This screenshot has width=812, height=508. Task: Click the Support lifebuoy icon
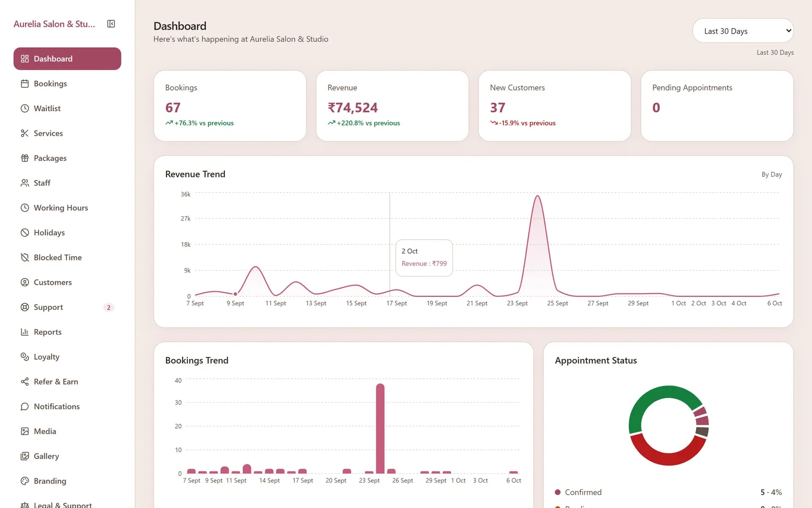click(x=25, y=307)
